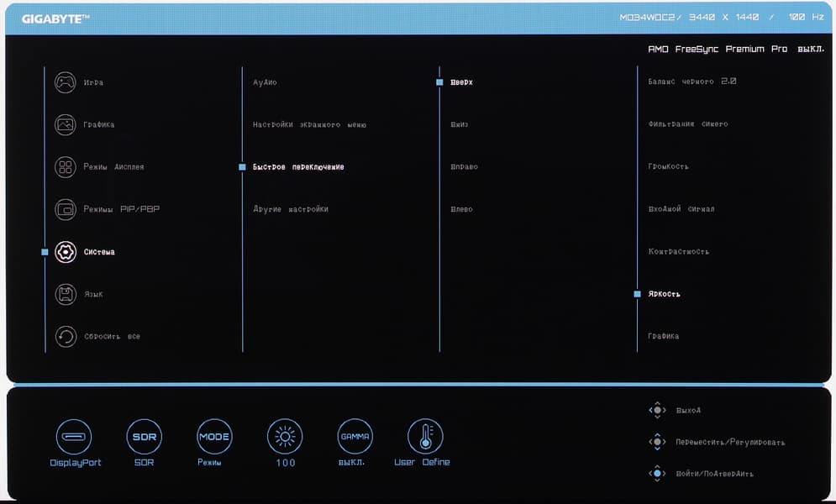The height and width of the screenshot is (504, 836).
Task: Open Другие настройки submenu
Action: pyautogui.click(x=291, y=209)
